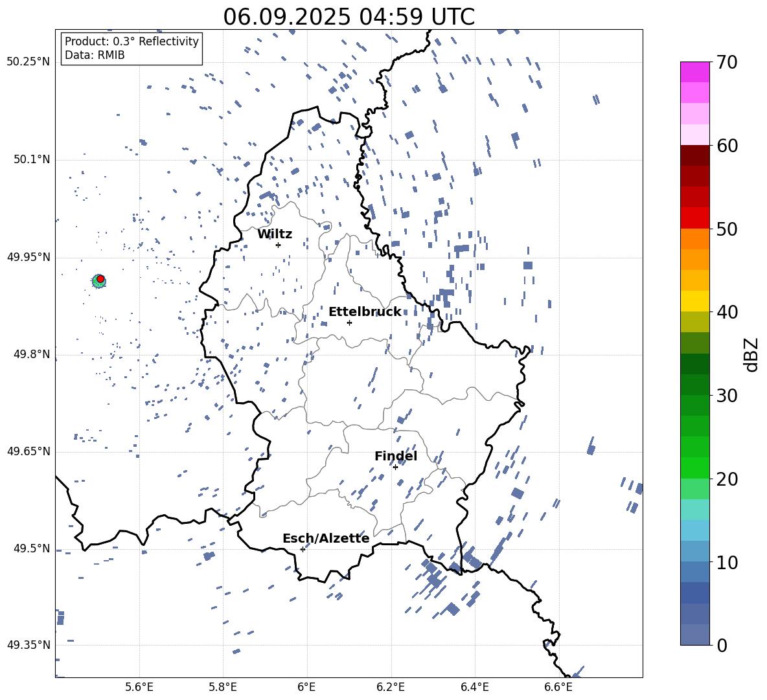767x700 pixels.
Task: Click the 6.2°E longitude label
Action: pos(391,687)
